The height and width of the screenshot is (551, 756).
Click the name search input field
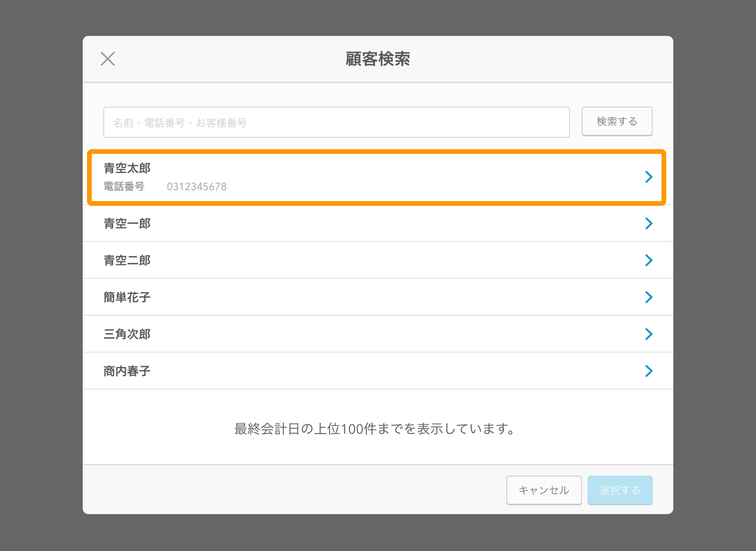336,122
